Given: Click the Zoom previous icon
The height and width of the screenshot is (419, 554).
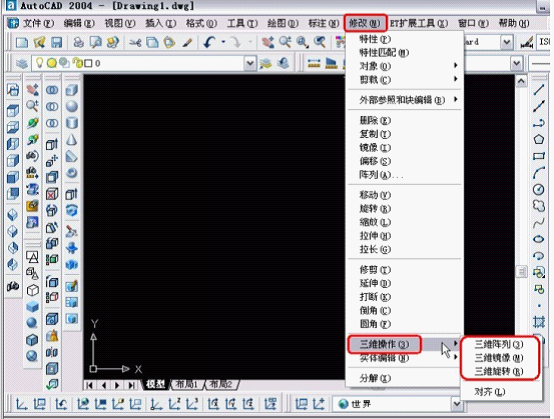Looking at the screenshot, I should [320, 43].
